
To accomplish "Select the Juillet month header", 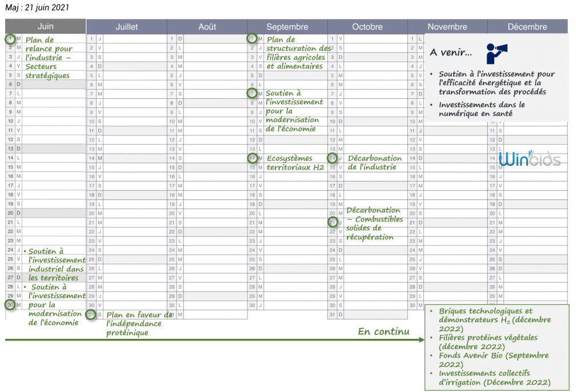I will [x=126, y=27].
